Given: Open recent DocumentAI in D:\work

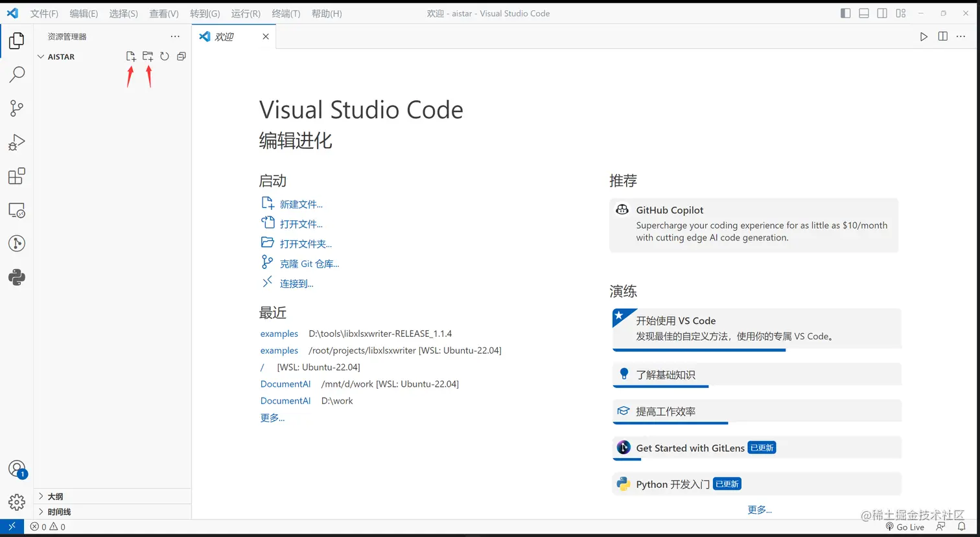Looking at the screenshot, I should pyautogui.click(x=286, y=401).
